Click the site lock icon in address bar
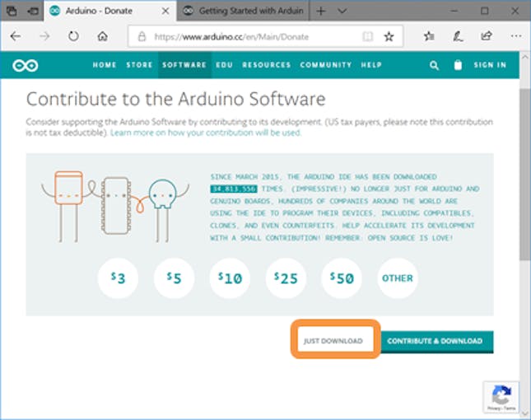This screenshot has width=531, height=420. click(142, 36)
